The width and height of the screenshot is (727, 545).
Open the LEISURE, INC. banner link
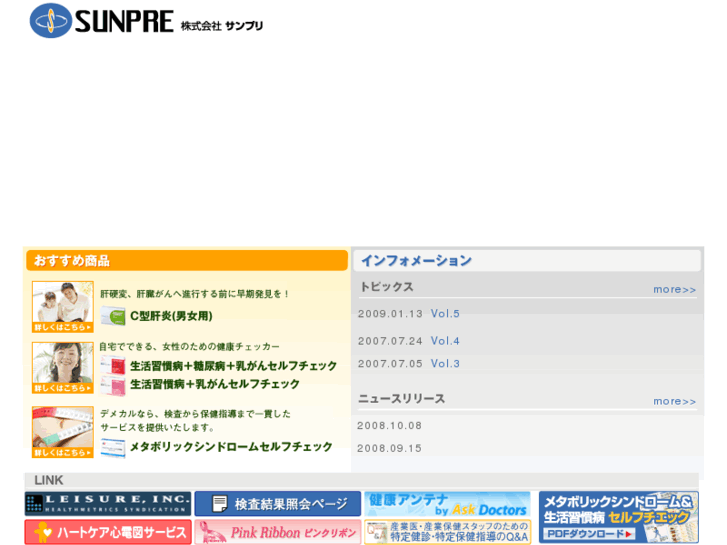pos(108,504)
